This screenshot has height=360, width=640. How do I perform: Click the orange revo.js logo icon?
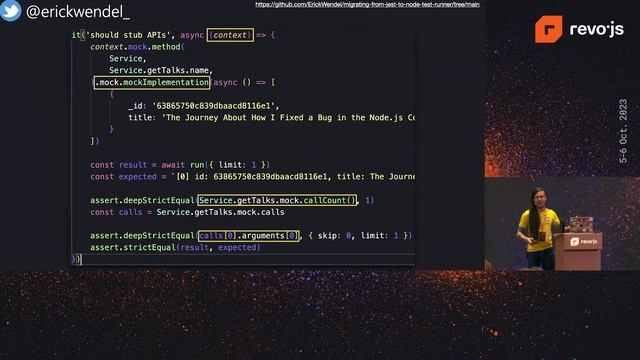coord(548,29)
